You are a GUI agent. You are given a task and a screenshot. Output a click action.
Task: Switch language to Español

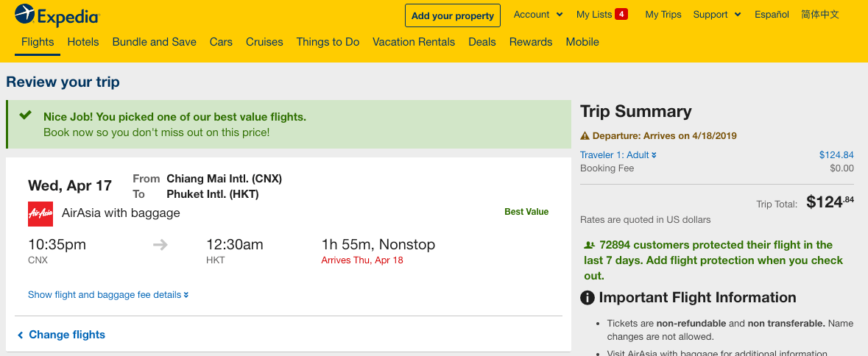(x=772, y=15)
